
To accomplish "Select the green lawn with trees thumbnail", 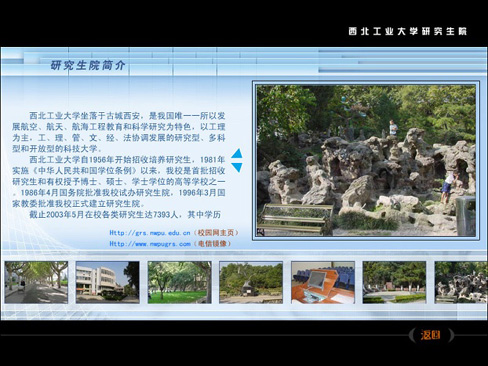I will (179, 282).
